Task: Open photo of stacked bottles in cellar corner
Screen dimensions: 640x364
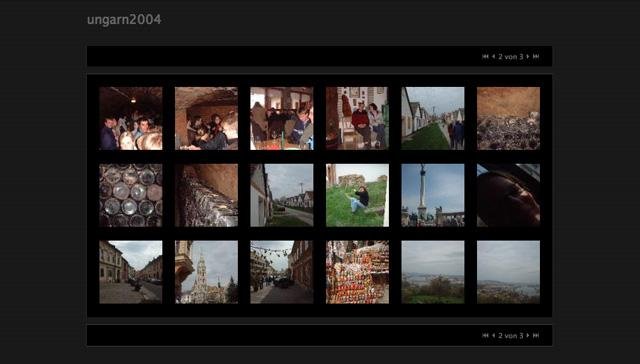Action: coord(206,195)
